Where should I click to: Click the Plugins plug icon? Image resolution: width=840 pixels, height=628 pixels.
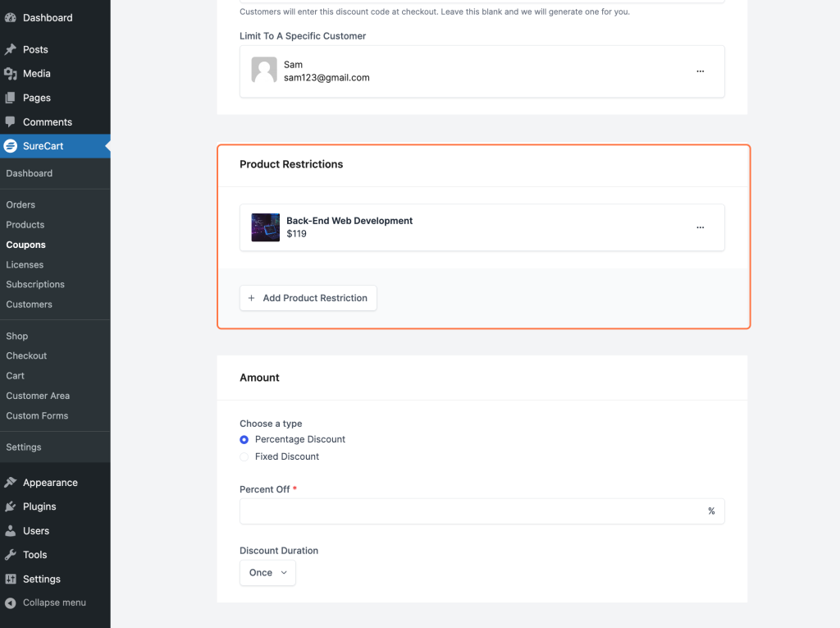point(11,507)
